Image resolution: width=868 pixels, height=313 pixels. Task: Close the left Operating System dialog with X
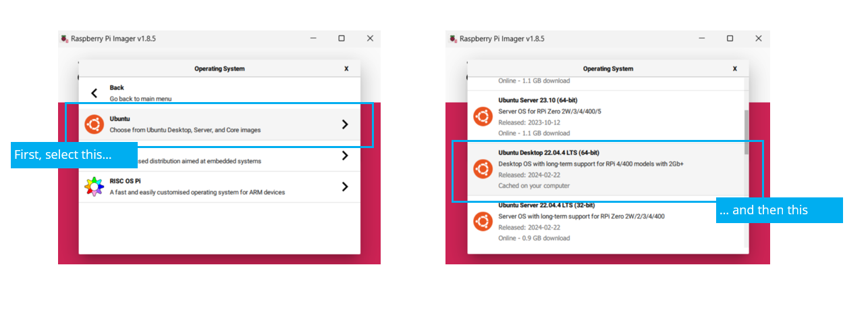(x=346, y=68)
